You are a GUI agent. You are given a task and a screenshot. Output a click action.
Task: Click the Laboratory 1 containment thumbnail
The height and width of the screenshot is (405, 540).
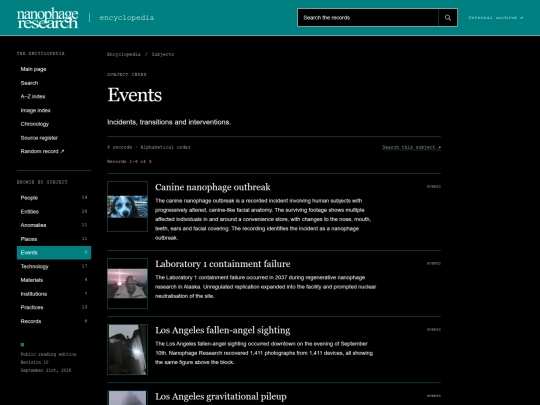tap(127, 283)
